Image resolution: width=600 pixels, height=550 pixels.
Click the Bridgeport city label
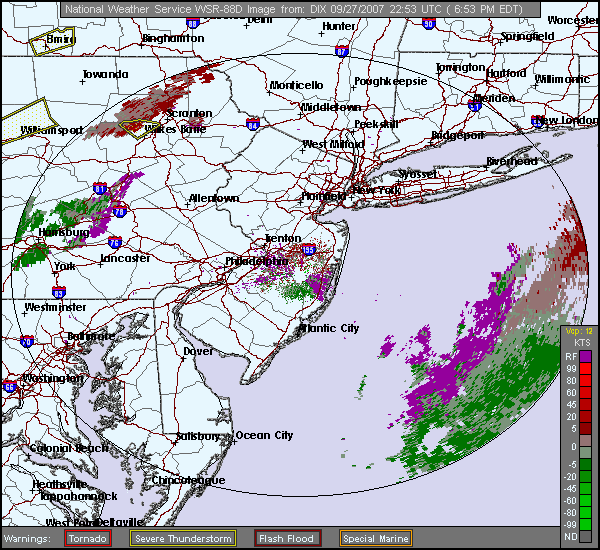coord(458,135)
